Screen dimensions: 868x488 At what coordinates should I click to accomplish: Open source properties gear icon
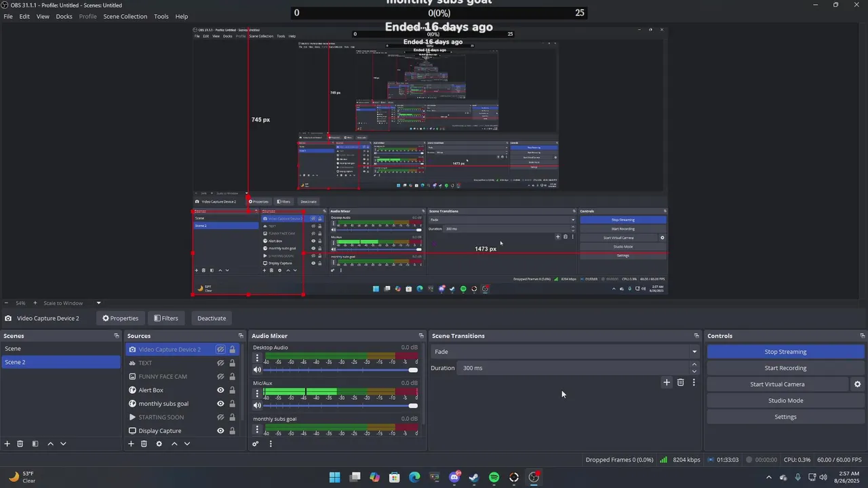click(159, 444)
